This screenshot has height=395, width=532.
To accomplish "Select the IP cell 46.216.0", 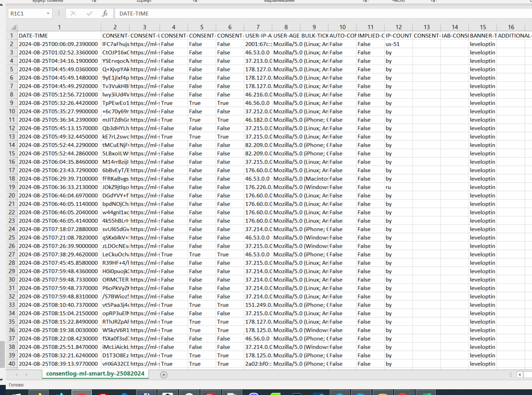I will [258, 95].
